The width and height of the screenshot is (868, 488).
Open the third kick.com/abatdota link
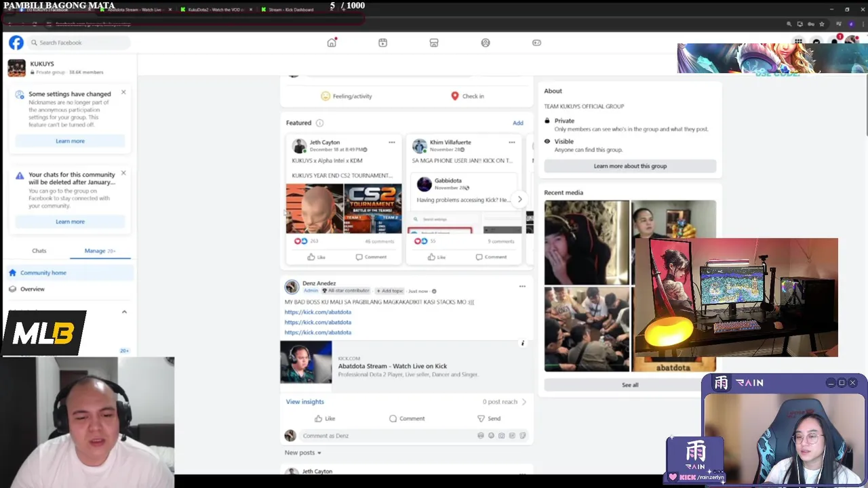[317, 333]
